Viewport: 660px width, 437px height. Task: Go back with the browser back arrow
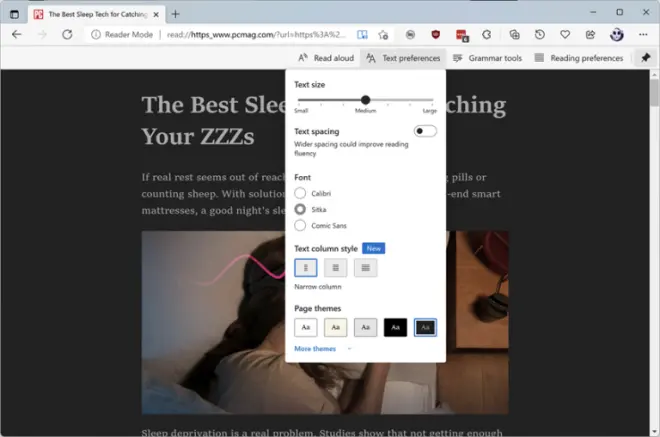(16, 35)
